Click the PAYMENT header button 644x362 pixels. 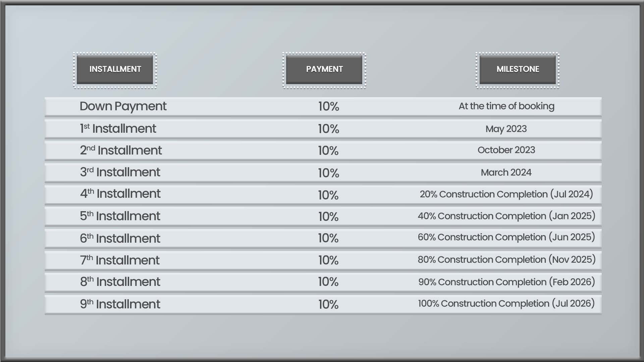pyautogui.click(x=324, y=69)
